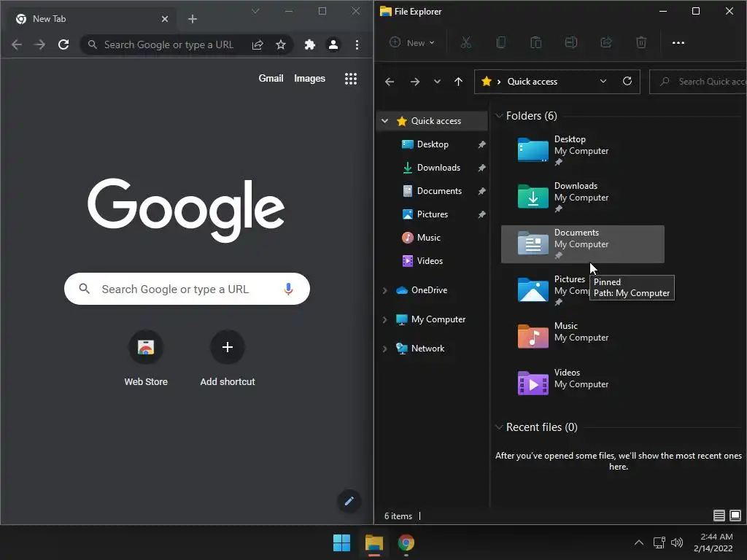This screenshot has height=560, width=747.
Task: Open a new Chrome tab with plus
Action: (193, 19)
